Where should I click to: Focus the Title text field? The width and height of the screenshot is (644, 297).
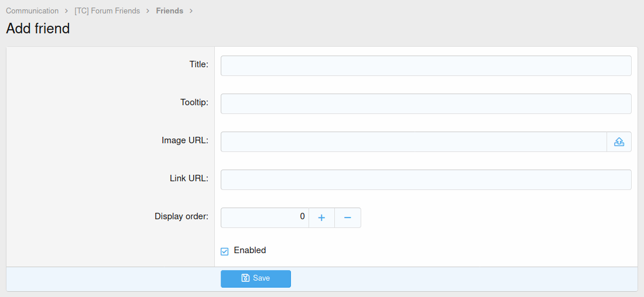[x=426, y=65]
